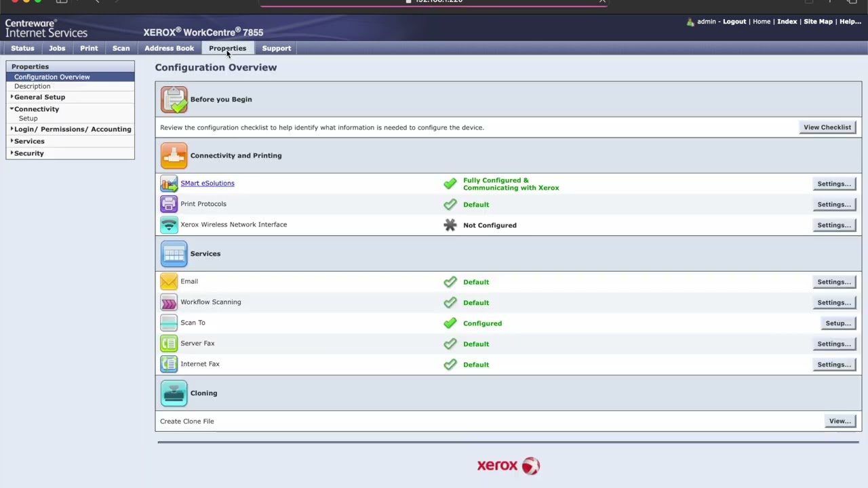Click the Logout link
The image size is (868, 488).
pos(734,22)
